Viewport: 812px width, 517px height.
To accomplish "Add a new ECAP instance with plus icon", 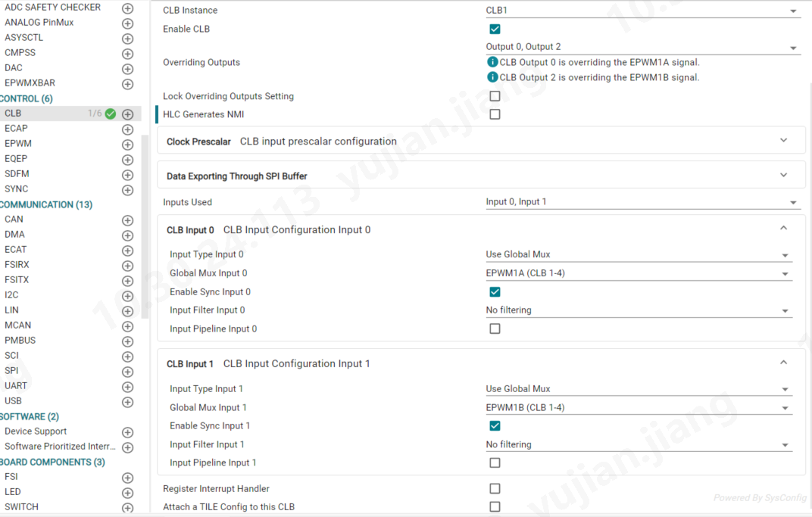I will (x=127, y=129).
